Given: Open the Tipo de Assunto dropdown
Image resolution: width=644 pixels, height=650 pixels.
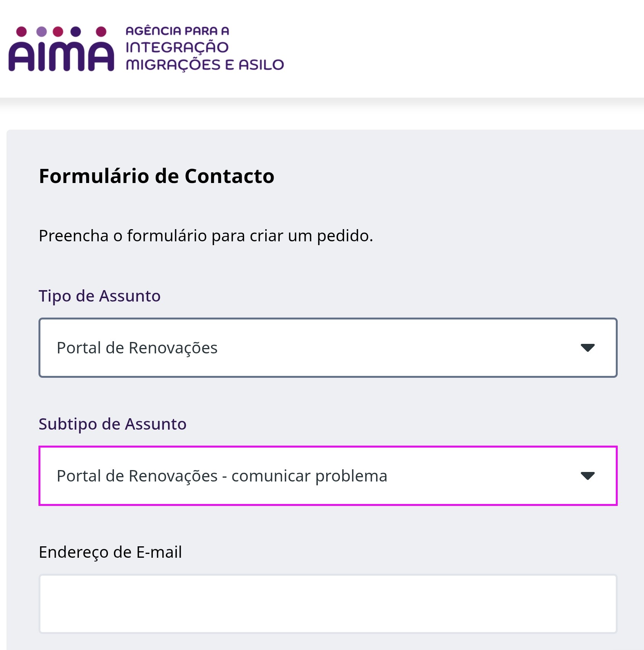Looking at the screenshot, I should [328, 348].
